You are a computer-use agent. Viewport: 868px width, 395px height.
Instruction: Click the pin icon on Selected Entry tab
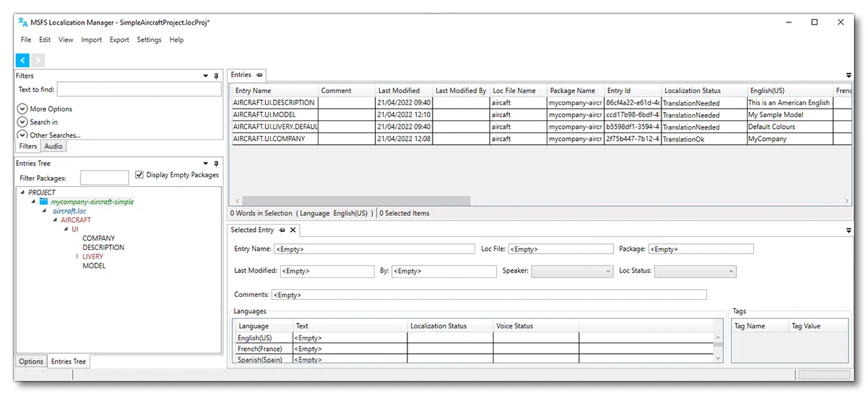coord(282,230)
